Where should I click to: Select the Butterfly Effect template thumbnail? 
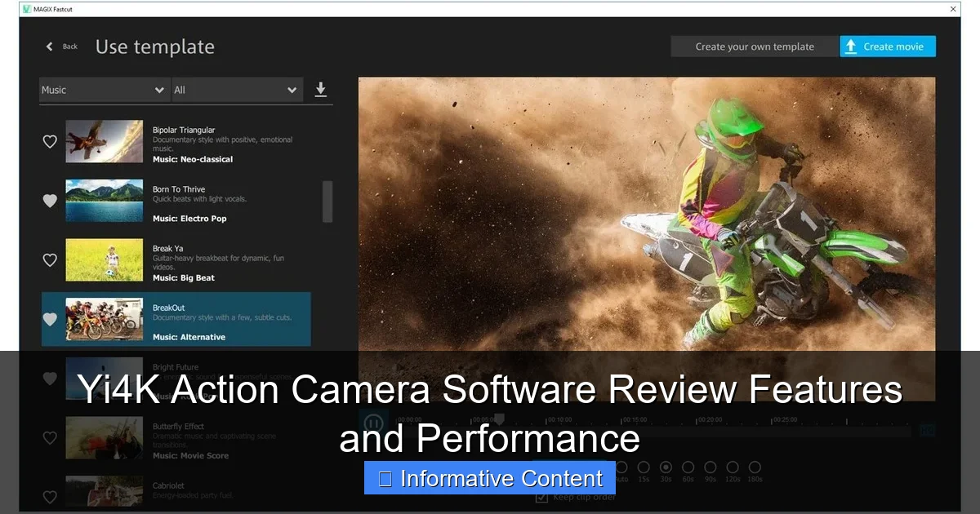104,438
